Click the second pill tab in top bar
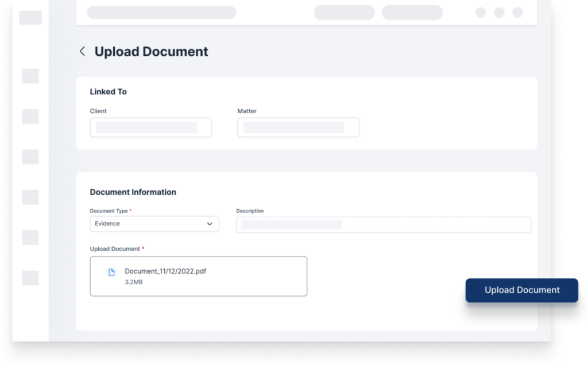 [x=412, y=13]
